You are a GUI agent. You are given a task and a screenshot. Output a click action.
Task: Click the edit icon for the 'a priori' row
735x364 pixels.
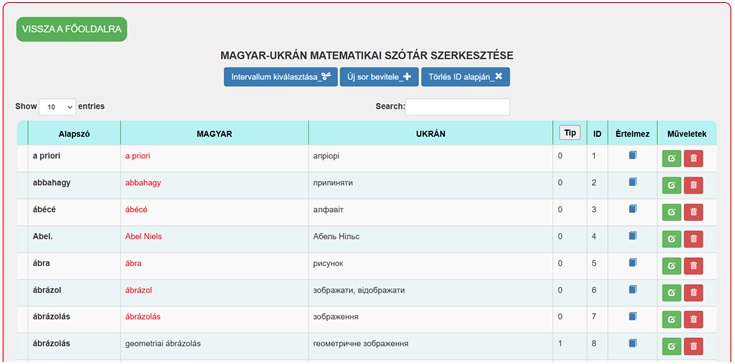671,158
